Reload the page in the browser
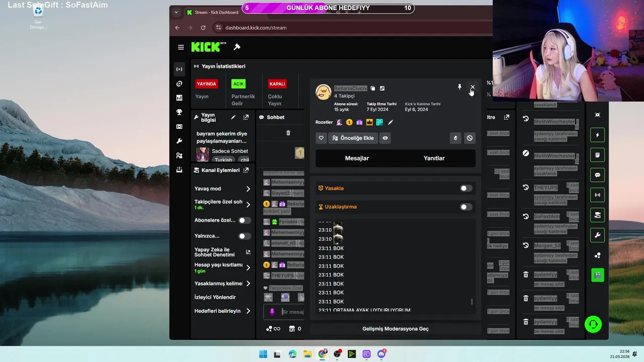 click(x=203, y=28)
